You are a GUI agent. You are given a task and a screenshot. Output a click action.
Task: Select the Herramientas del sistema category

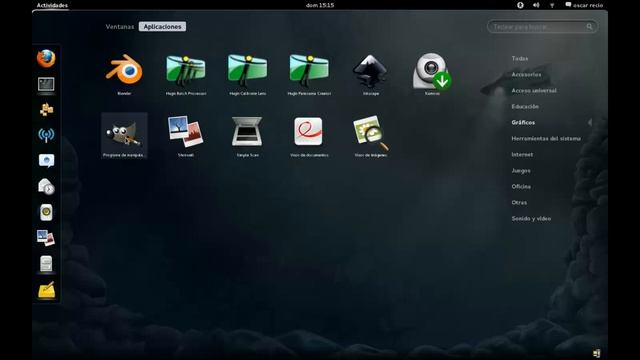pyautogui.click(x=546, y=138)
